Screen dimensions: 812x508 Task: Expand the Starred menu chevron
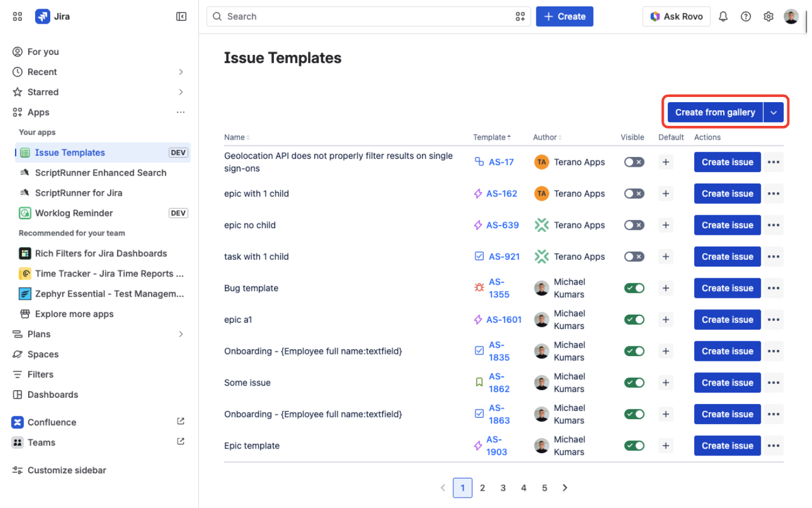[x=181, y=92]
